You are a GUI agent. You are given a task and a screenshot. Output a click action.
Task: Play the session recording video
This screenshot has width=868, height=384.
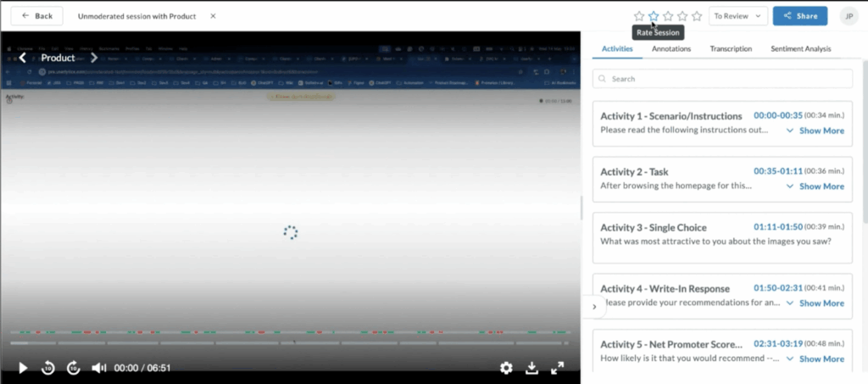click(x=24, y=368)
